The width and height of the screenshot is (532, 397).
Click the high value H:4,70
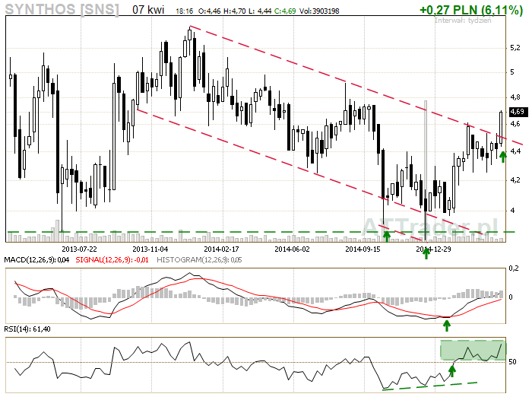coord(234,11)
